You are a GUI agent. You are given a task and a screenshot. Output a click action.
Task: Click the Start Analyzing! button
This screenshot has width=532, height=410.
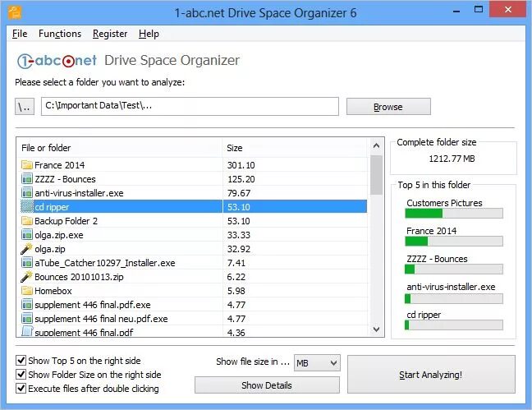tap(431, 375)
